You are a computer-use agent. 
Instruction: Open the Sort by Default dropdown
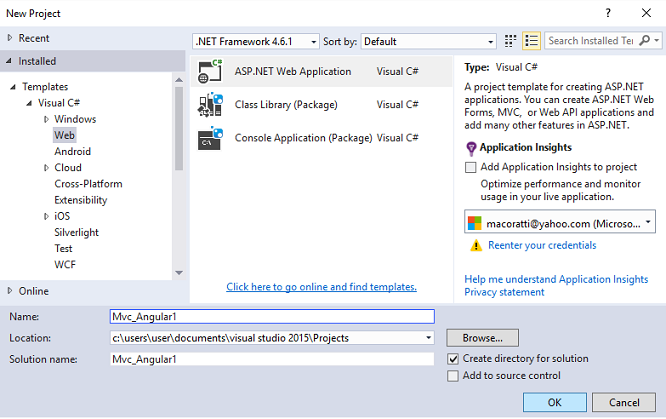coord(429,42)
